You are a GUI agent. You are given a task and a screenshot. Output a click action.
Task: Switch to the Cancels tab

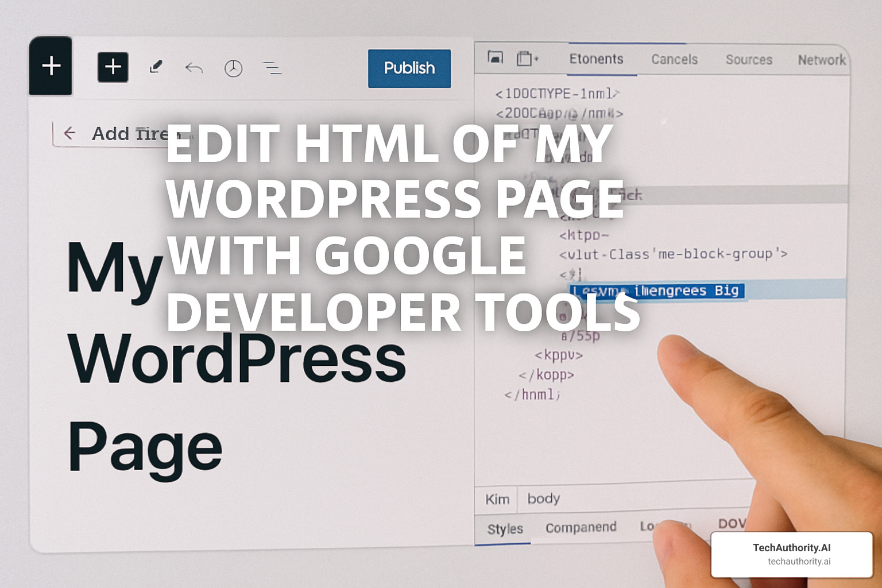[x=674, y=59]
